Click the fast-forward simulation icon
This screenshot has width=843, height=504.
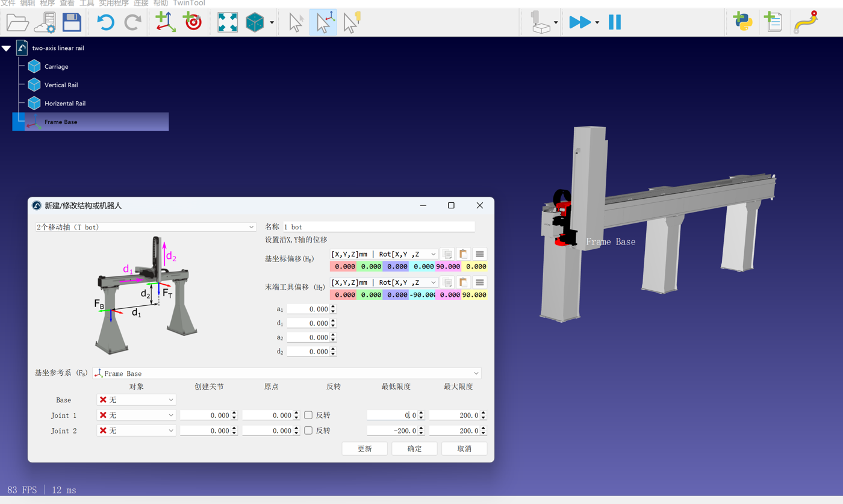[579, 22]
